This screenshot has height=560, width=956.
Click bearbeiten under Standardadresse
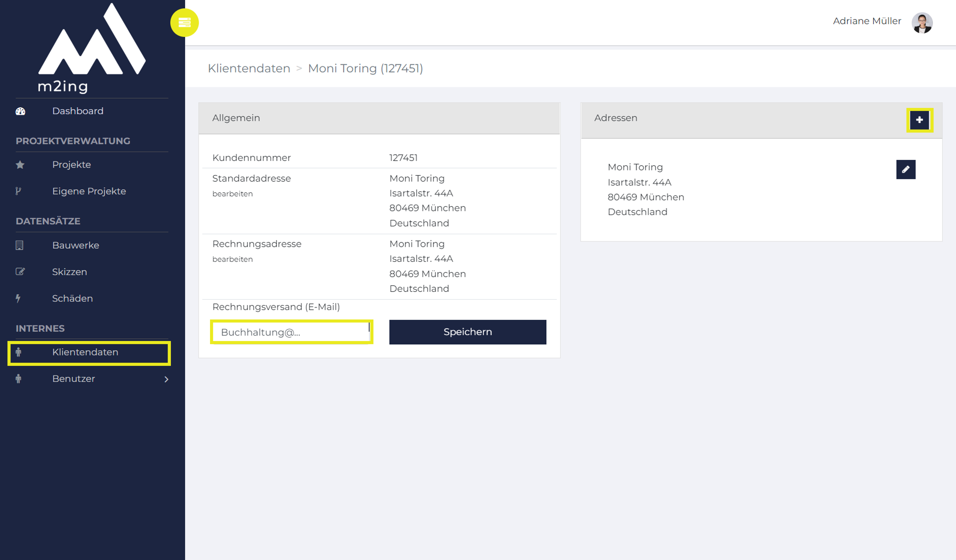[x=232, y=194]
